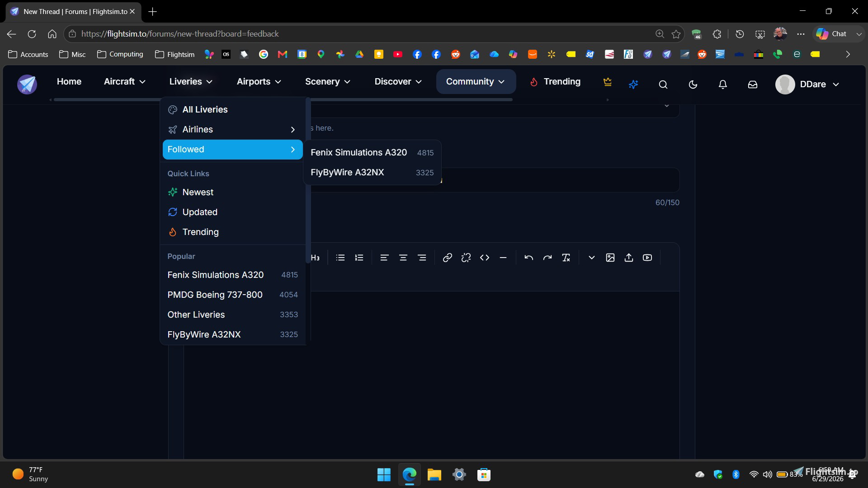
Task: Open FlyByWire A32NX in Followed submenu
Action: (372, 173)
